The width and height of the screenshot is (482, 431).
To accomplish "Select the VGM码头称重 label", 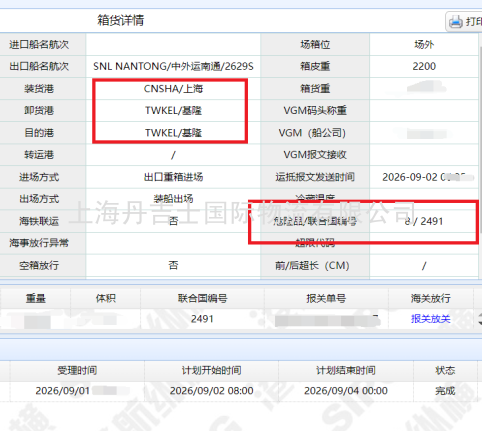I will [315, 110].
